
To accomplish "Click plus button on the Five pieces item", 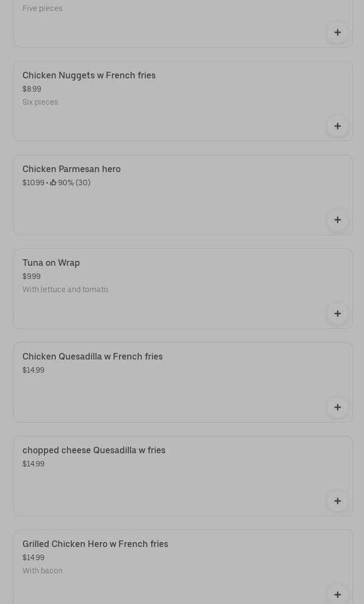I will point(337,32).
